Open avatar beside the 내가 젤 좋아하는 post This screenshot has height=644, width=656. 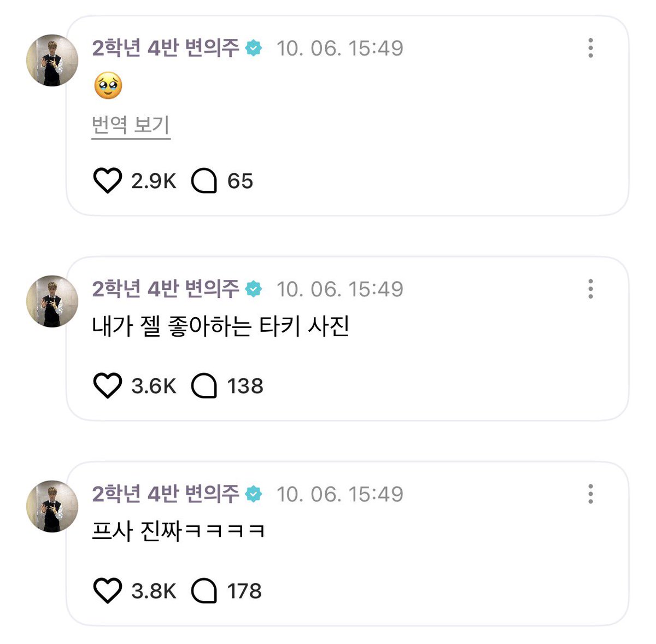coord(52,301)
